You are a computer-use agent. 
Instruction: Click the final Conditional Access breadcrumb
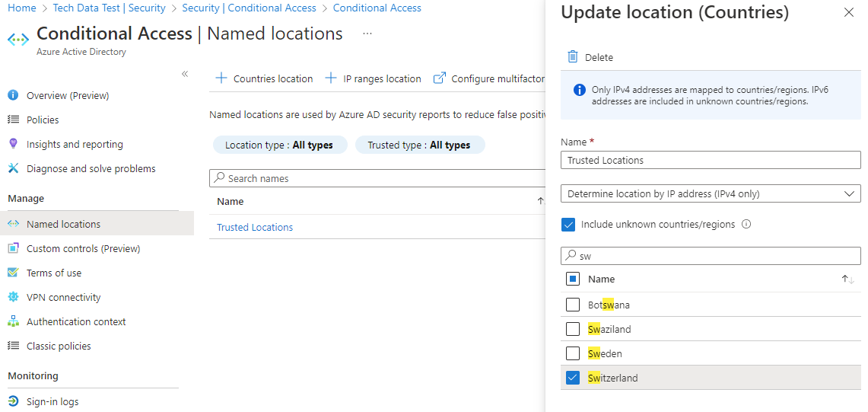pos(377,8)
